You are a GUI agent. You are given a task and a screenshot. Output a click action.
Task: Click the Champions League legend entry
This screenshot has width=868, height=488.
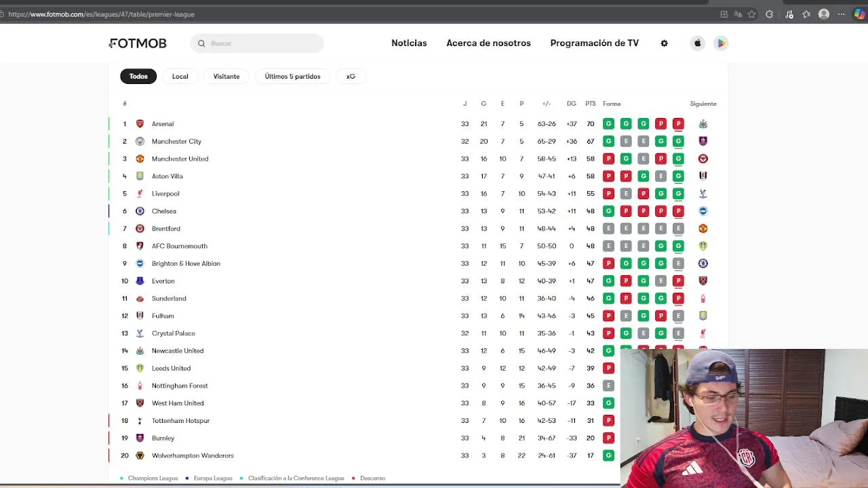[x=149, y=479]
